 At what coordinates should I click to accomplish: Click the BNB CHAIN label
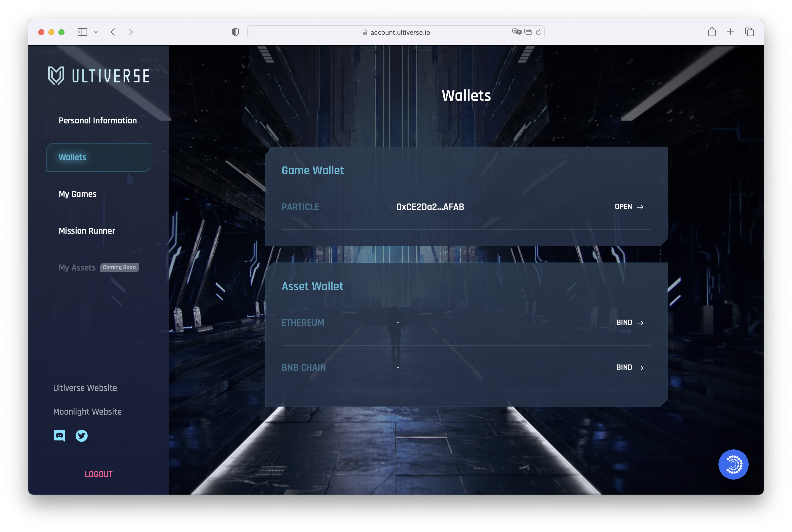pos(304,368)
